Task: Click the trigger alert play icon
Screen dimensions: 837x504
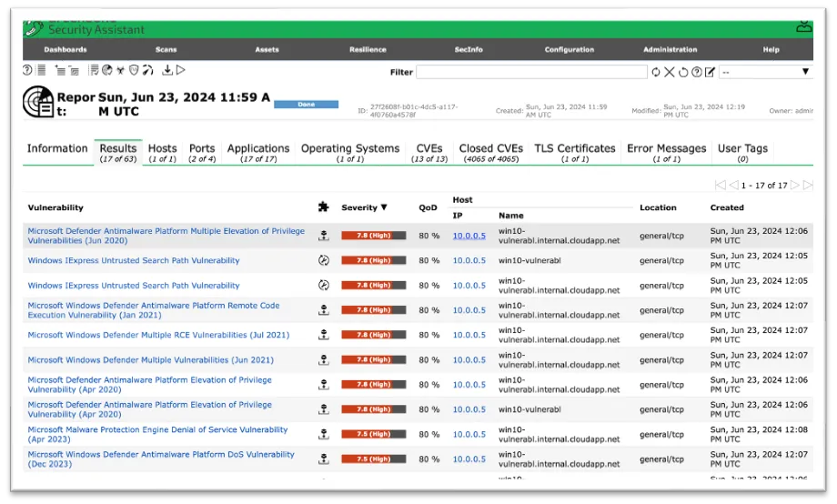Action: tap(181, 70)
